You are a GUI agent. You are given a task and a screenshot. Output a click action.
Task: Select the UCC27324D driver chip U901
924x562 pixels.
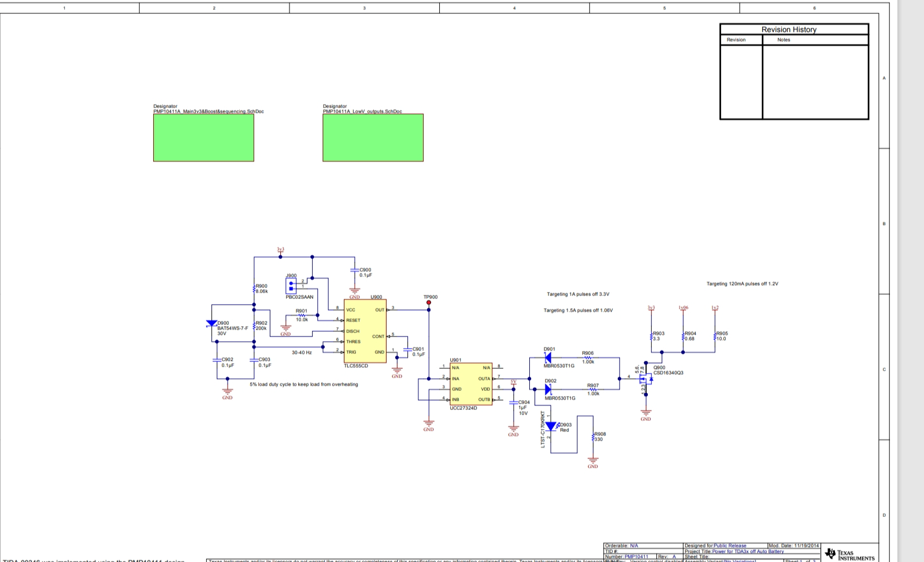471,384
